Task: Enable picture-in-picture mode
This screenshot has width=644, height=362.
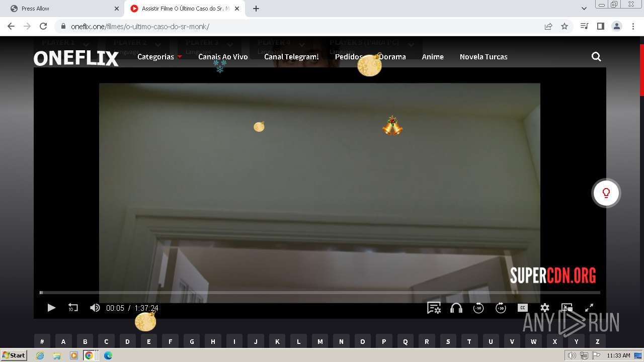Action: [x=567, y=308]
